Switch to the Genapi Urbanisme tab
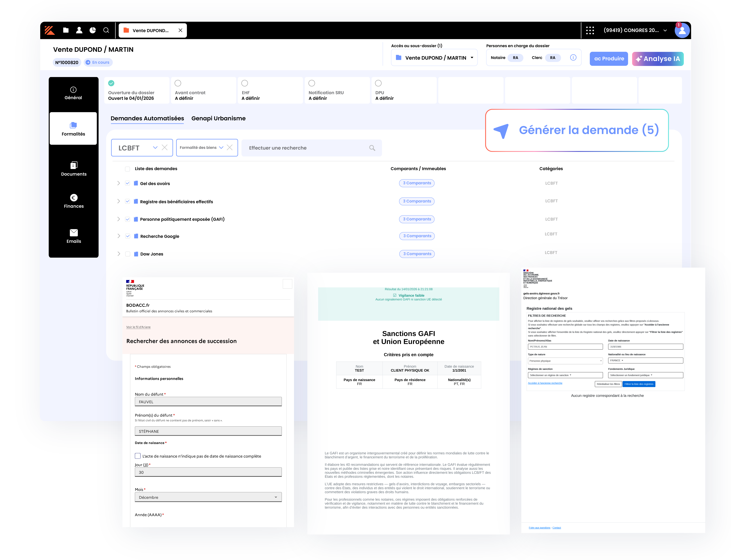Image resolution: width=731 pixels, height=560 pixels. (x=218, y=118)
